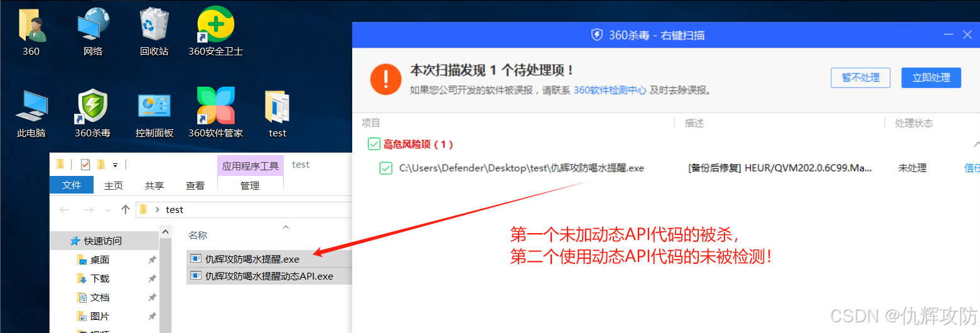Select 快速访问 in the navigation pane
Viewport: 980px width, 333px height.
pyautogui.click(x=103, y=241)
